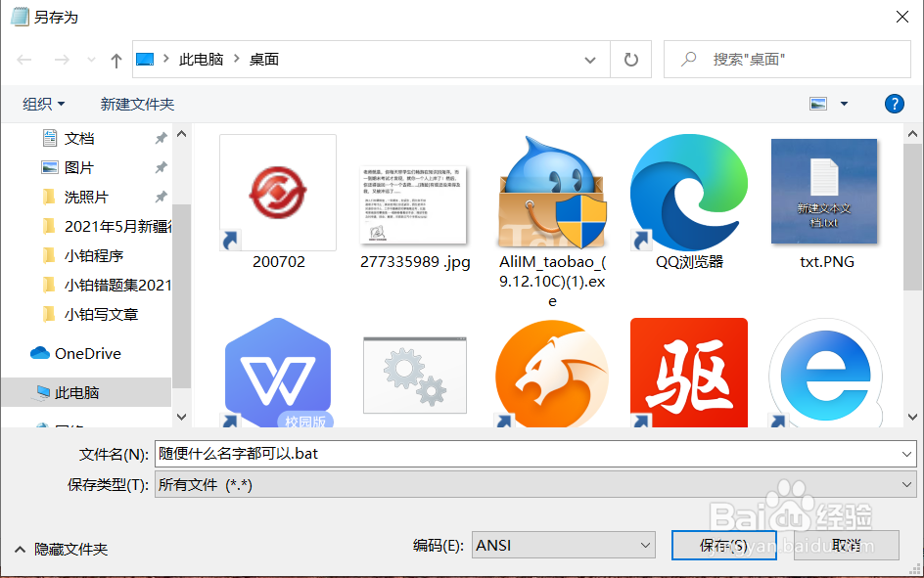
Task: Click the 保存 button to save
Action: point(723,545)
